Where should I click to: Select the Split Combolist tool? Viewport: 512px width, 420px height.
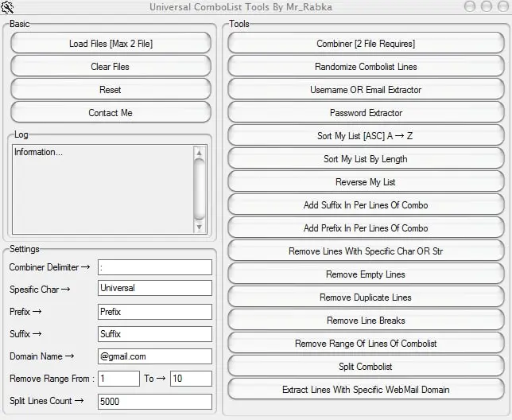coord(366,366)
